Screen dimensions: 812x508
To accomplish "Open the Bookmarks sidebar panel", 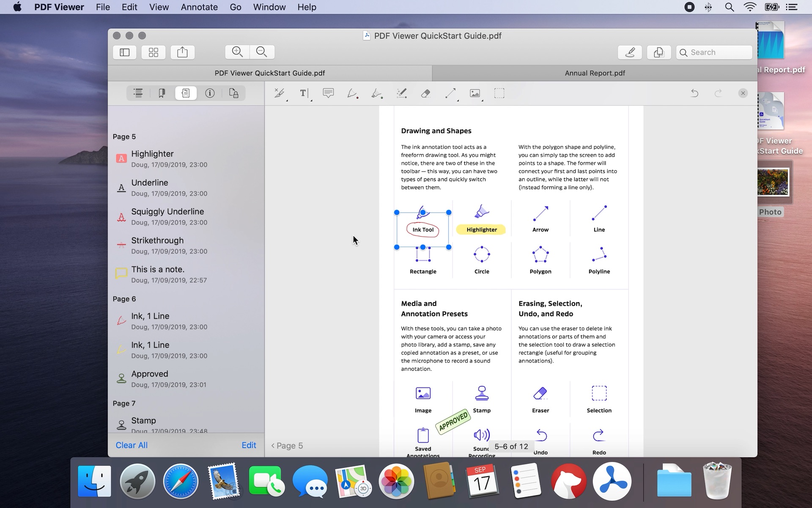I will tap(162, 93).
